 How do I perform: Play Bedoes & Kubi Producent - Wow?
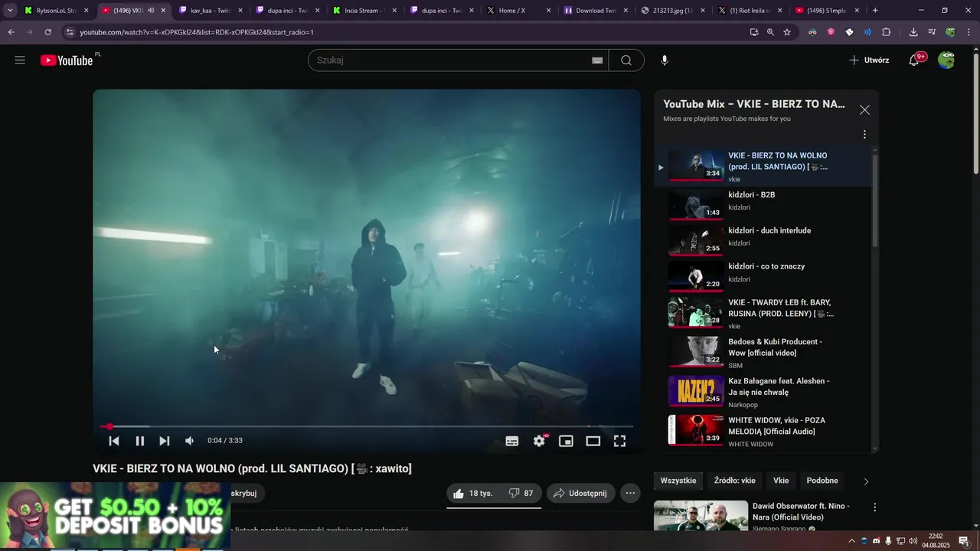[x=763, y=352]
